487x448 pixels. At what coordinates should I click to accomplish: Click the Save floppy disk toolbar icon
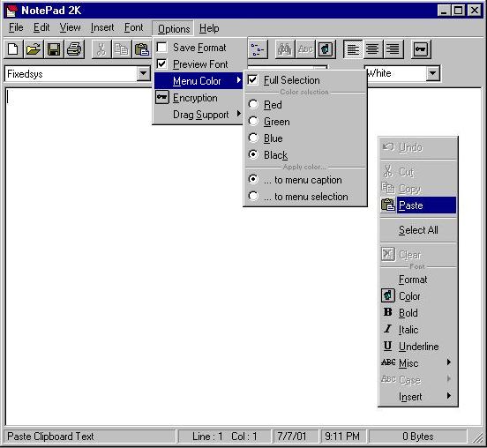point(54,49)
